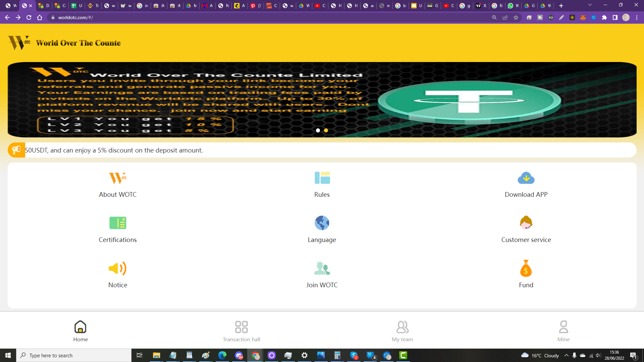
Task: Open the Notice megaphone icon
Action: click(118, 268)
